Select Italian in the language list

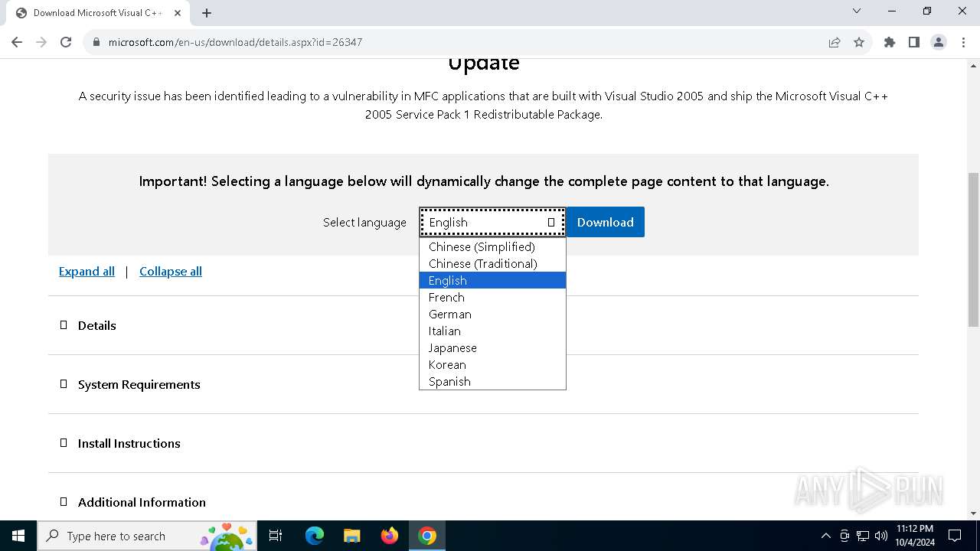coord(492,331)
